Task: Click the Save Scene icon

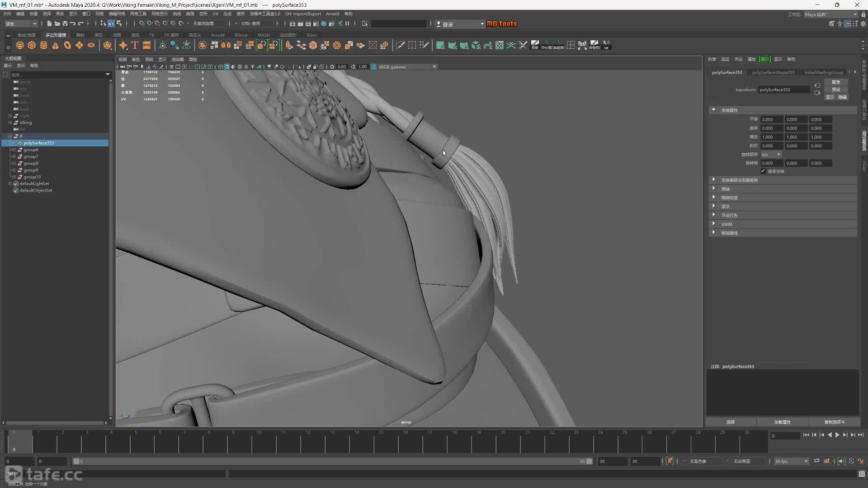Action: click(65, 23)
